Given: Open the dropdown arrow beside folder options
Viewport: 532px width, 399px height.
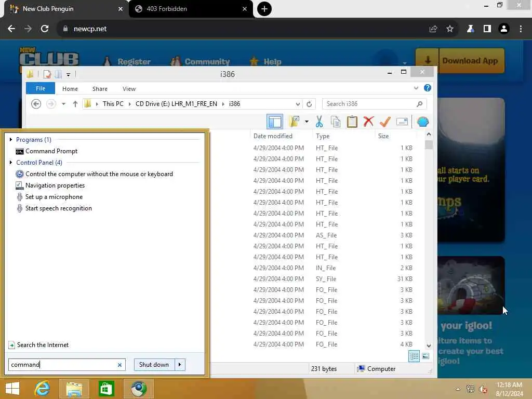Looking at the screenshot, I should point(307,122).
